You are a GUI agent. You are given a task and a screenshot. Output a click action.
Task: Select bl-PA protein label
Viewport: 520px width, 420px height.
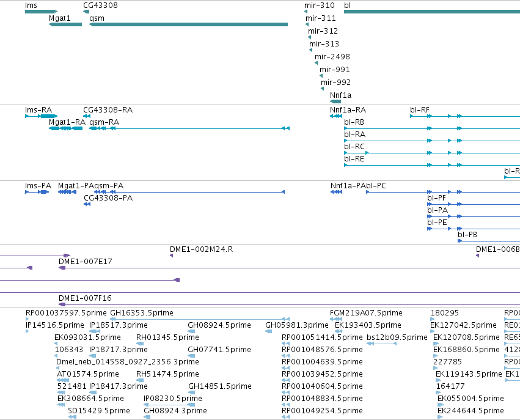click(438, 210)
